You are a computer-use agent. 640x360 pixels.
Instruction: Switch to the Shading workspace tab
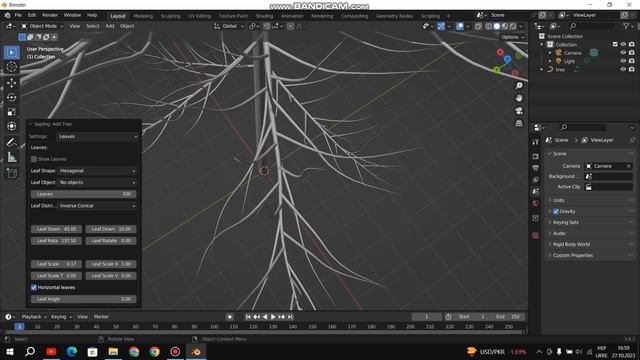264,16
